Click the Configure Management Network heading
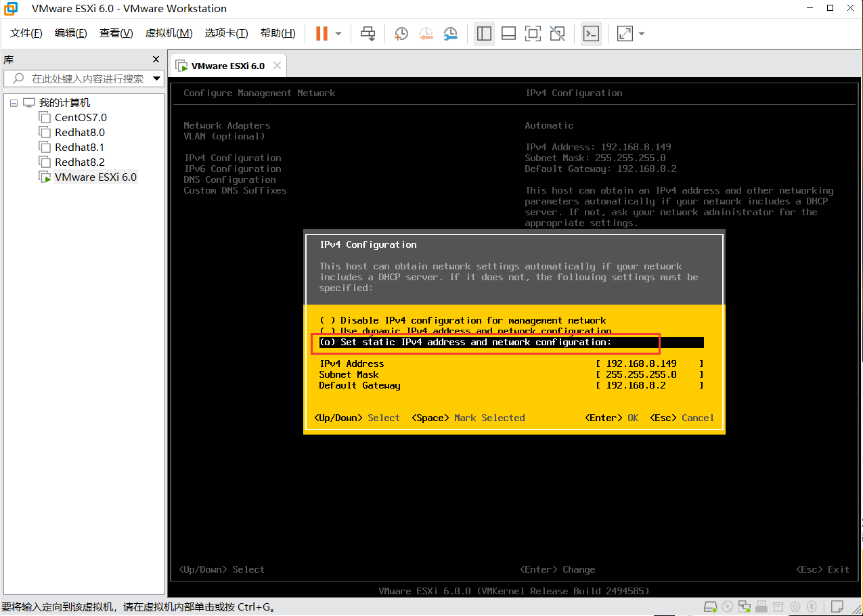Viewport: 863px width, 616px height. tap(259, 93)
